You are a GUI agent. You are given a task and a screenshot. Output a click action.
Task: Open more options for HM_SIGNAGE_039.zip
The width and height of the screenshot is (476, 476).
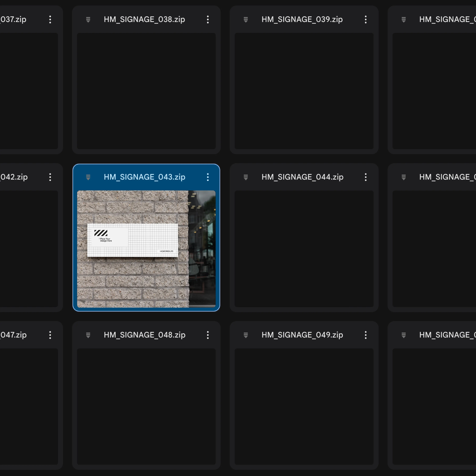click(x=366, y=19)
